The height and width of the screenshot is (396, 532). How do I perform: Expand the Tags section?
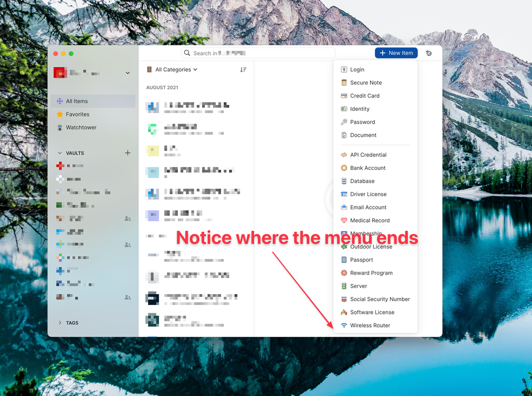[x=60, y=323]
